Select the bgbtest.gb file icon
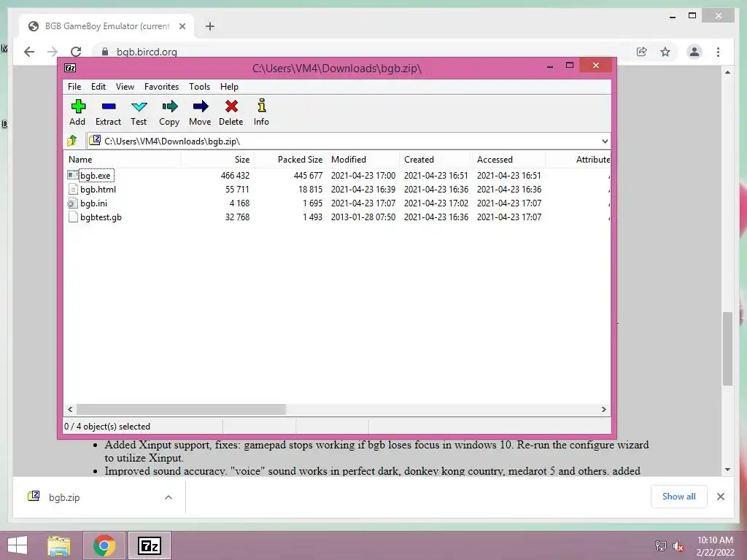The height and width of the screenshot is (560, 747). [x=72, y=217]
